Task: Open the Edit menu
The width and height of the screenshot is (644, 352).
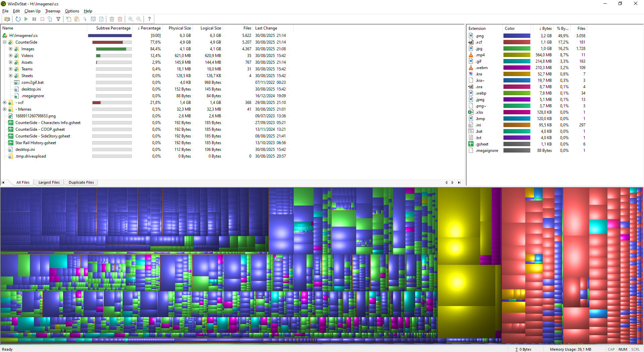Action: (x=16, y=11)
